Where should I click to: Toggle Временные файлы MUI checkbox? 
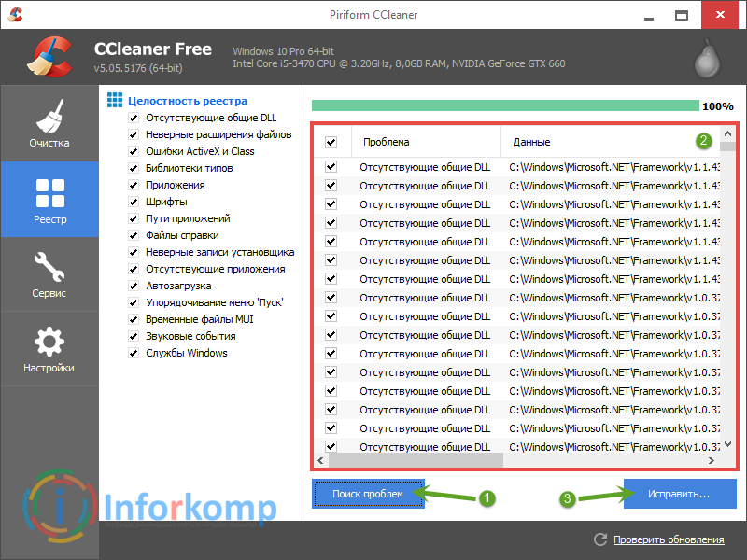(134, 319)
